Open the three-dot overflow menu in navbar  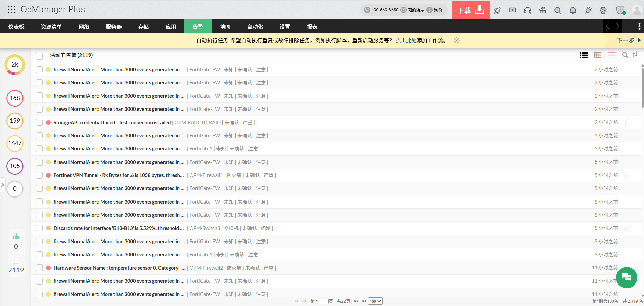[639, 26]
